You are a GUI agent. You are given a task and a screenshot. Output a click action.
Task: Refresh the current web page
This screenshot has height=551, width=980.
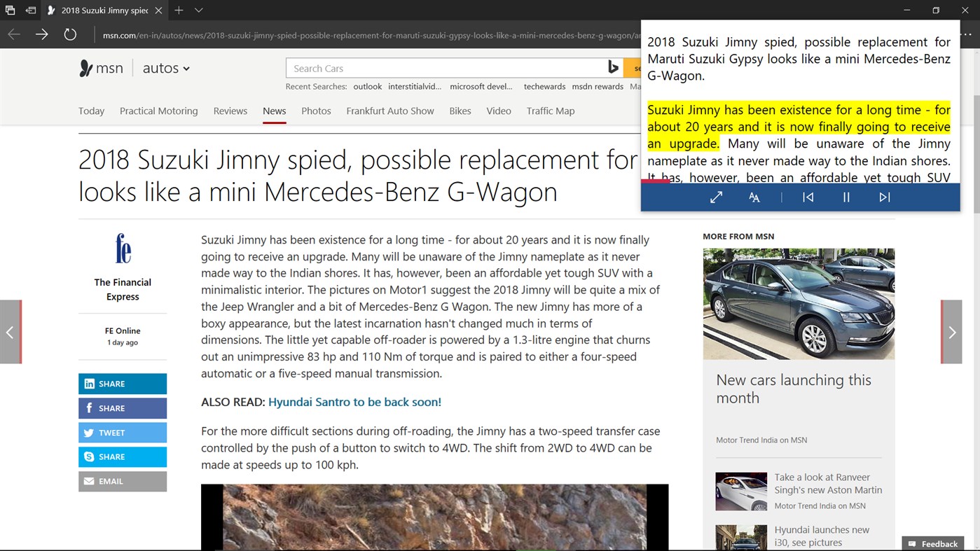[x=70, y=34]
